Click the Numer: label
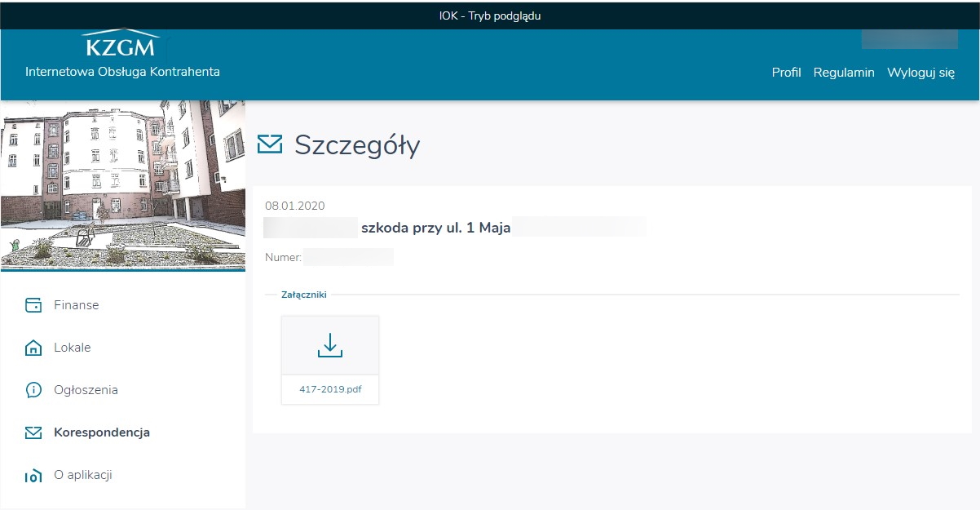 pos(284,257)
